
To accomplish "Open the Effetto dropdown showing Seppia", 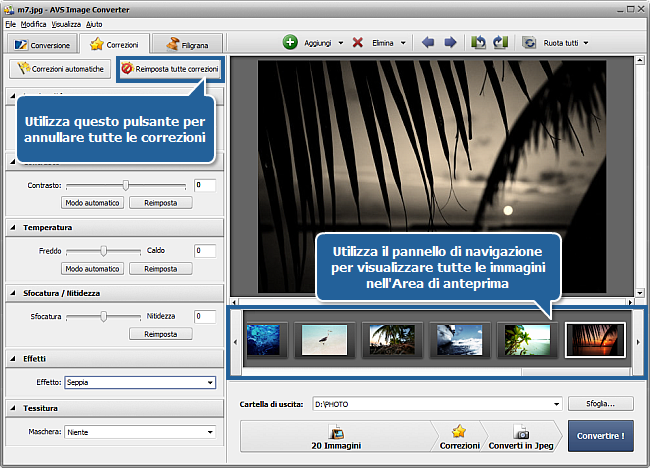I will click(210, 382).
